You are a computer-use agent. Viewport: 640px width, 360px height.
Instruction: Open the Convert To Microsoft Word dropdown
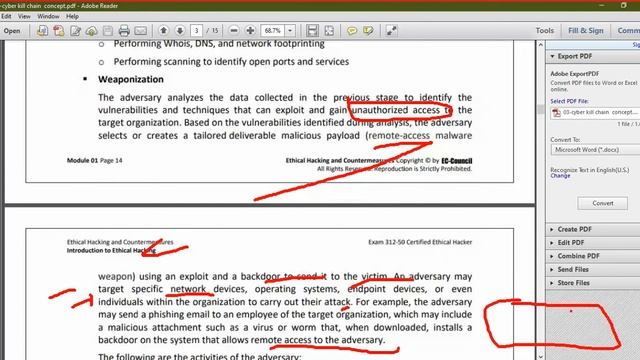tap(595, 150)
